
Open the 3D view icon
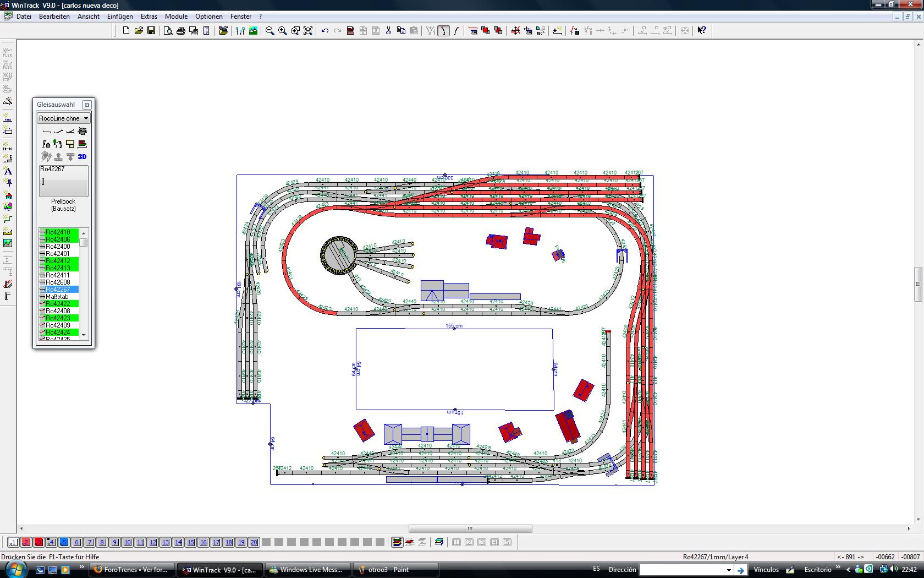82,157
